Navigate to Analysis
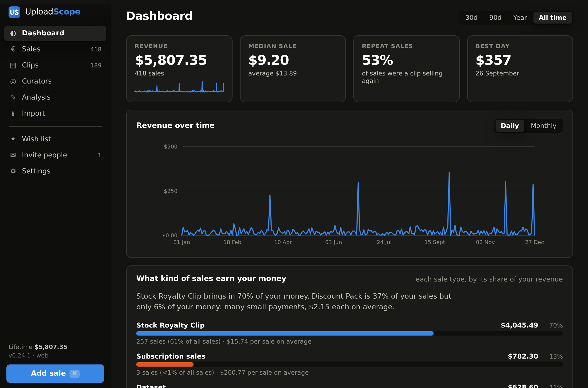 point(55,97)
